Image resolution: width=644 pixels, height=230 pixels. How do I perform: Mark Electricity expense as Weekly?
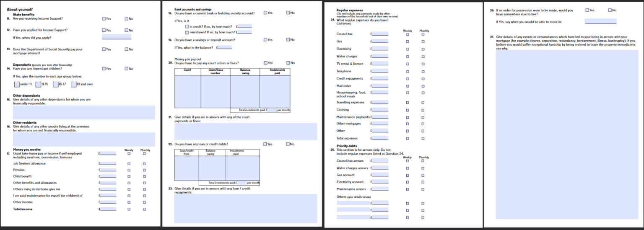(x=408, y=49)
